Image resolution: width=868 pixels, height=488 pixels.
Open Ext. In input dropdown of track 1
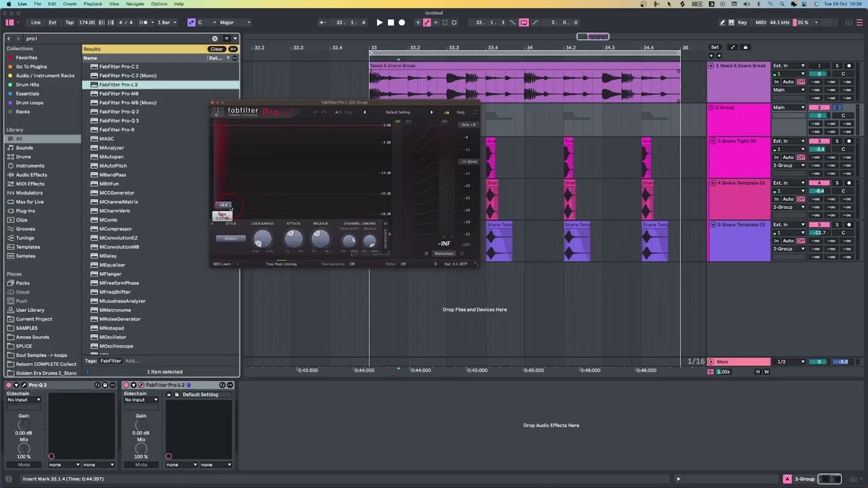[x=789, y=66]
